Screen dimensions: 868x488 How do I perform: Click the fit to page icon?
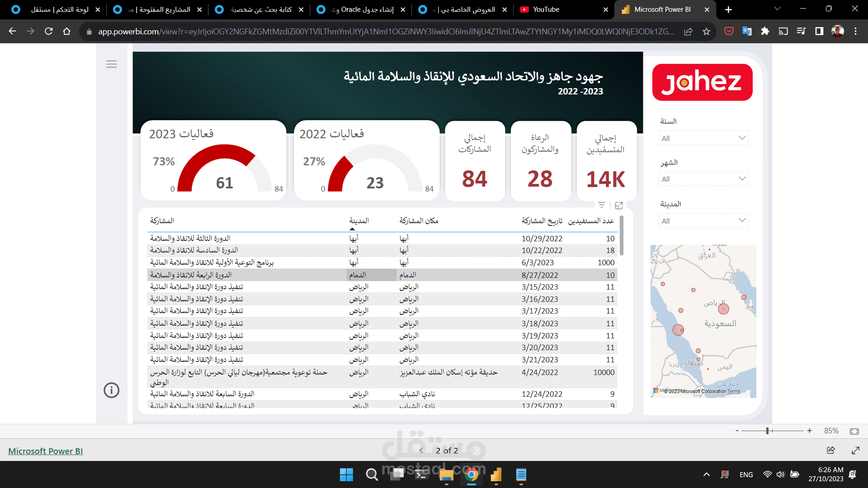pos(854,431)
